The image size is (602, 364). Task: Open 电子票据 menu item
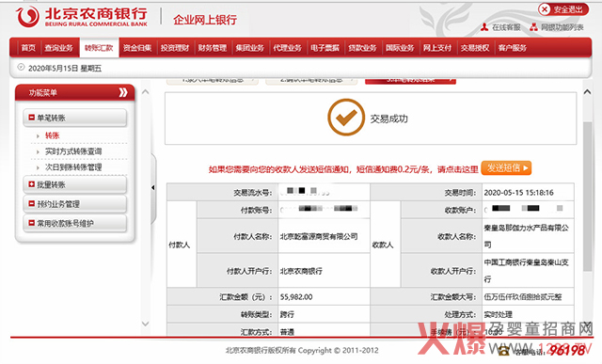click(325, 48)
